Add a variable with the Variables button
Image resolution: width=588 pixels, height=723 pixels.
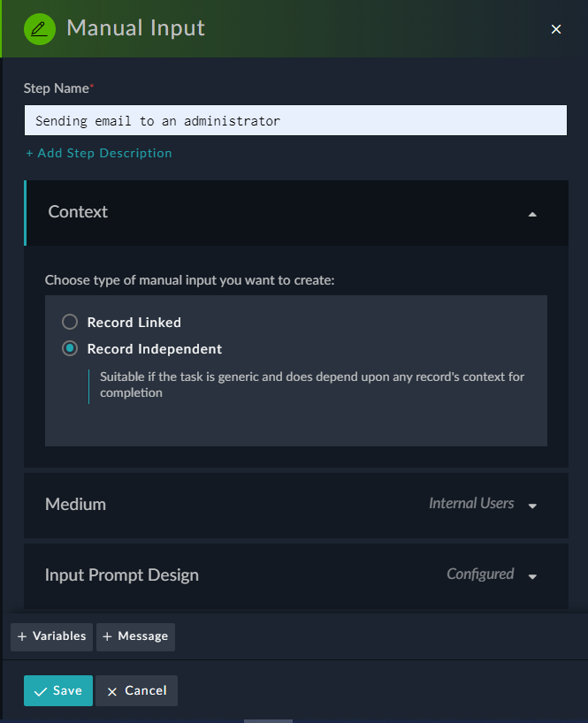point(50,636)
